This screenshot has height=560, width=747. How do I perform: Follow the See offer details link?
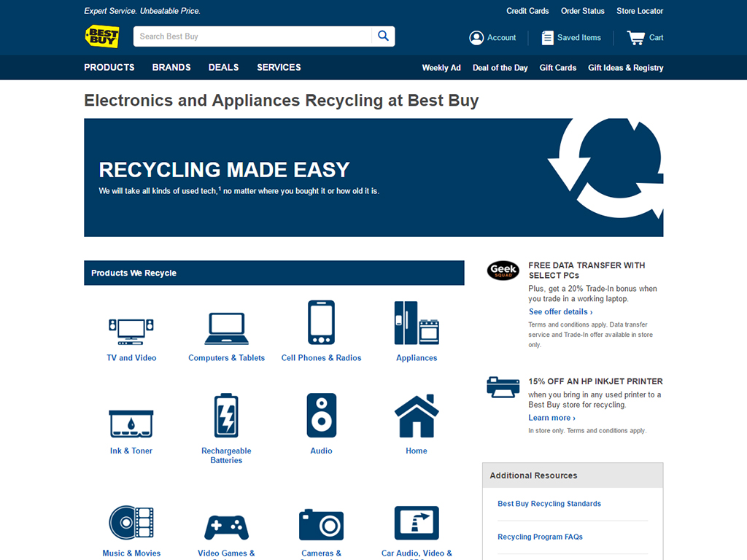click(560, 311)
